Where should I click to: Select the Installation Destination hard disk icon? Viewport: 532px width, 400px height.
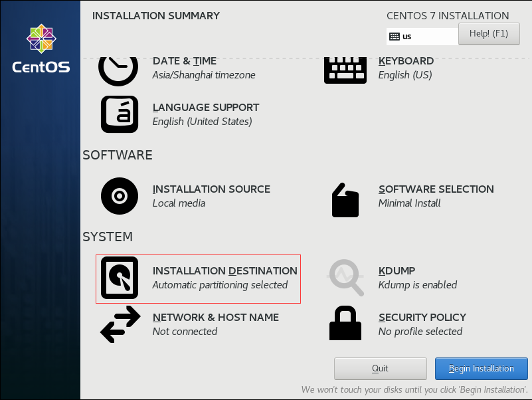120,278
